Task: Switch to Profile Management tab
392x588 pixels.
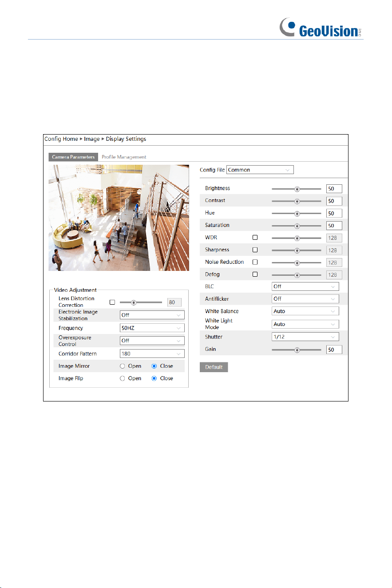Action: [x=124, y=157]
